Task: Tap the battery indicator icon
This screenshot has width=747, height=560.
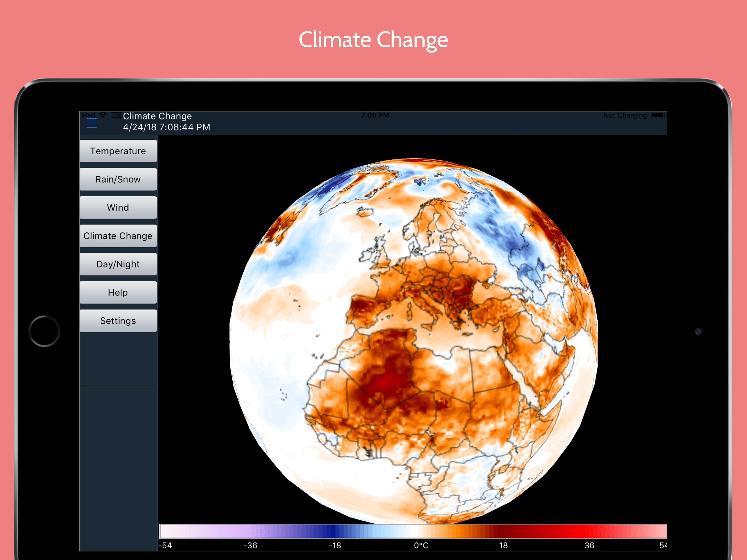Action: [x=658, y=115]
